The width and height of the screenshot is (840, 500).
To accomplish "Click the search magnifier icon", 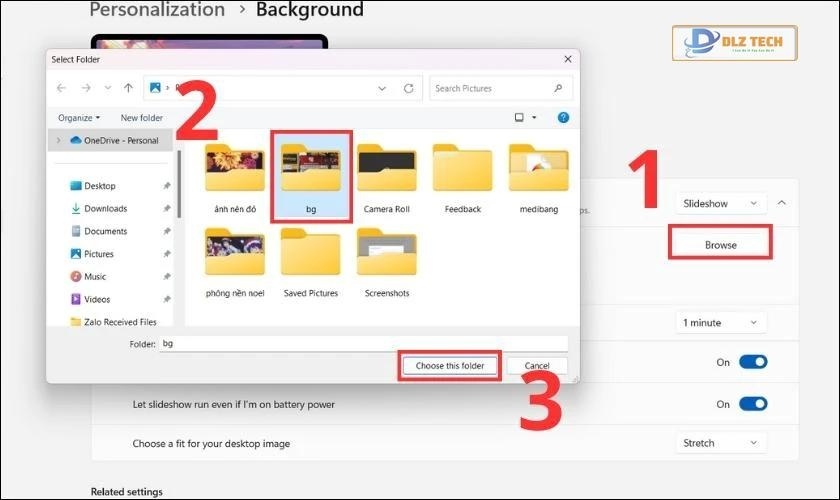I will [561, 88].
